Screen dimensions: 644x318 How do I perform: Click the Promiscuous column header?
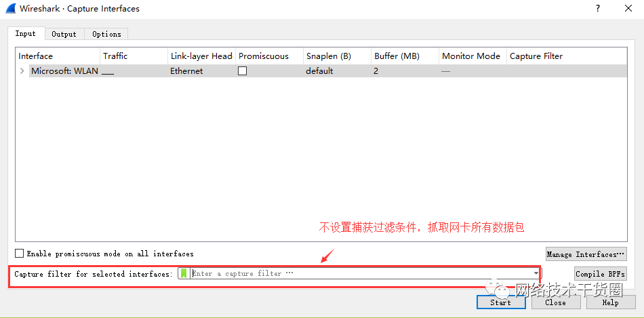(269, 56)
